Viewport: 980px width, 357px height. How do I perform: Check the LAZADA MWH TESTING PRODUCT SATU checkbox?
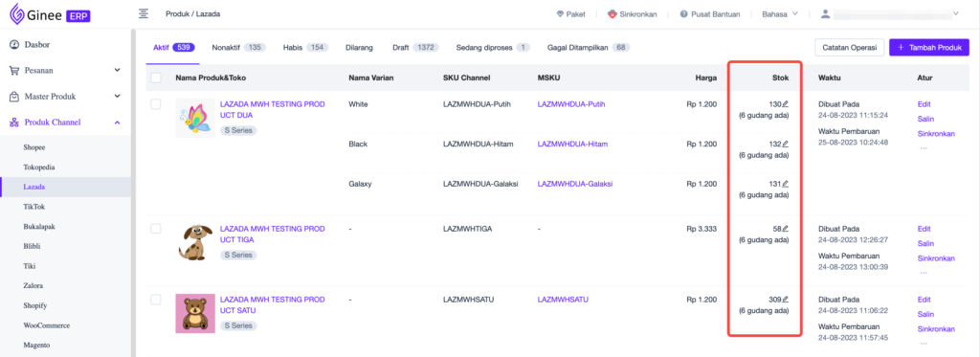click(156, 300)
